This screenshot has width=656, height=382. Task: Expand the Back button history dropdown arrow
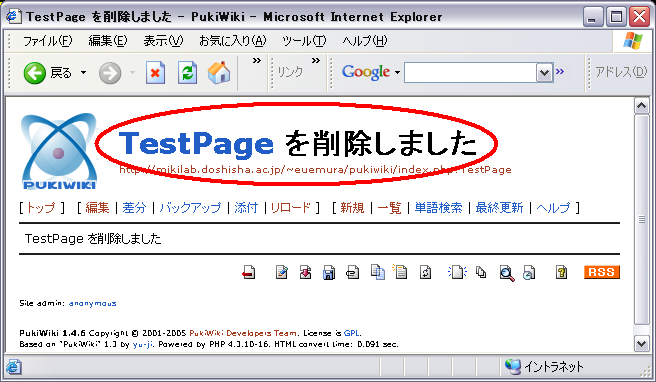coord(84,73)
